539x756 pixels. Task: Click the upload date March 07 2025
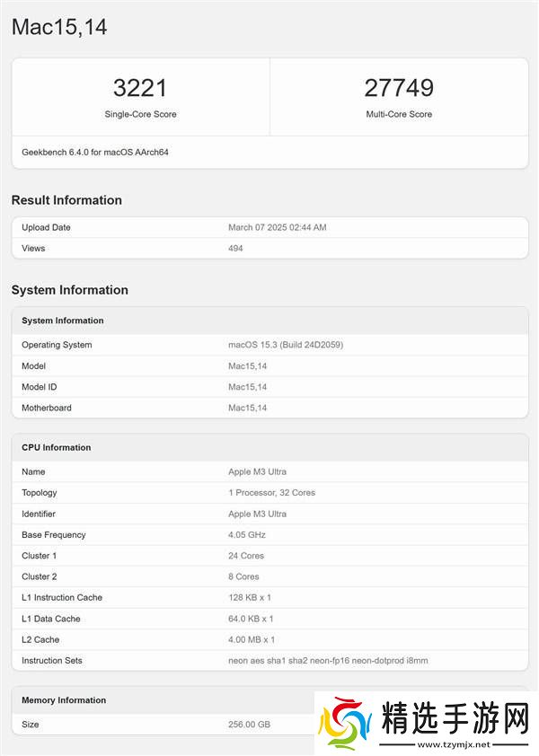(x=278, y=227)
